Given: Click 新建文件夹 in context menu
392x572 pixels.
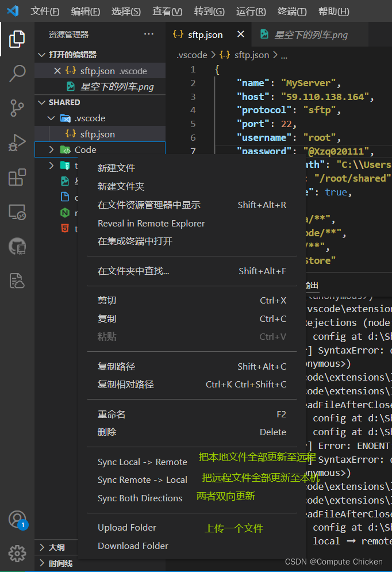Looking at the screenshot, I should (121, 186).
